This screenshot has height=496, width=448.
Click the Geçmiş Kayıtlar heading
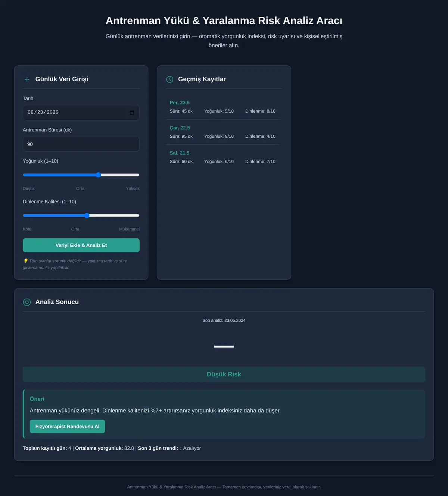click(202, 79)
